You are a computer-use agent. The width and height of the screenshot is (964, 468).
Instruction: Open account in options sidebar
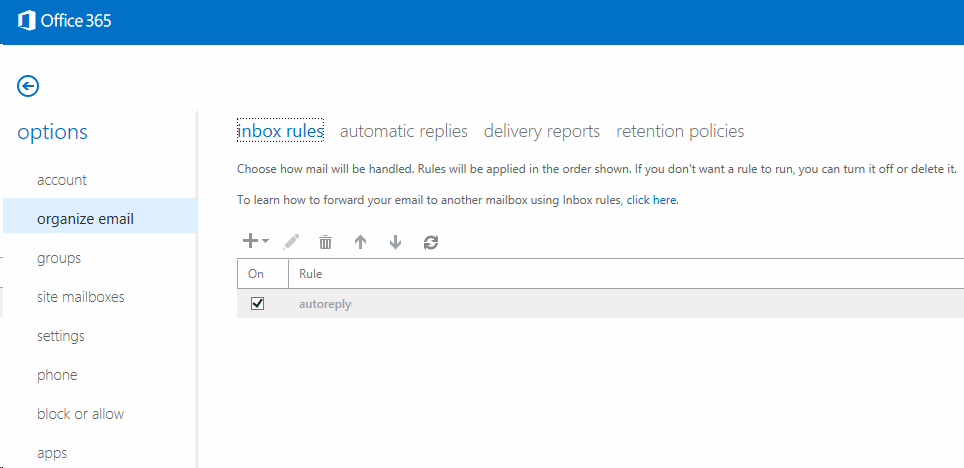pos(62,180)
